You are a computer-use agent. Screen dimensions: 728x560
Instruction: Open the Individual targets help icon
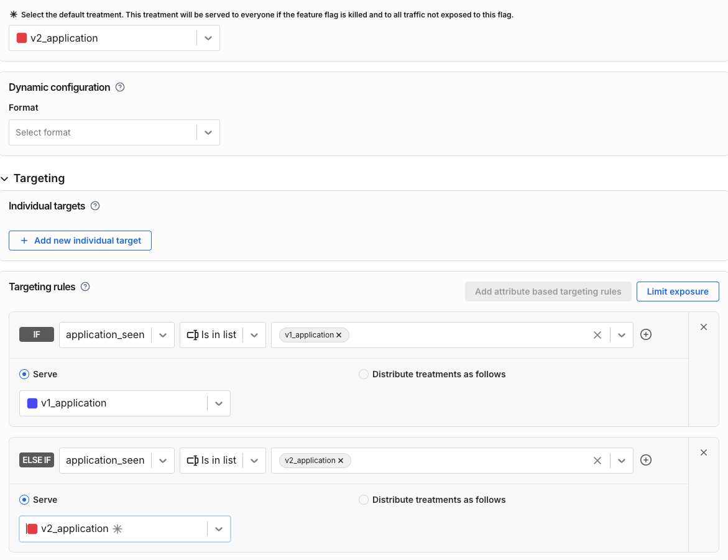tap(94, 206)
